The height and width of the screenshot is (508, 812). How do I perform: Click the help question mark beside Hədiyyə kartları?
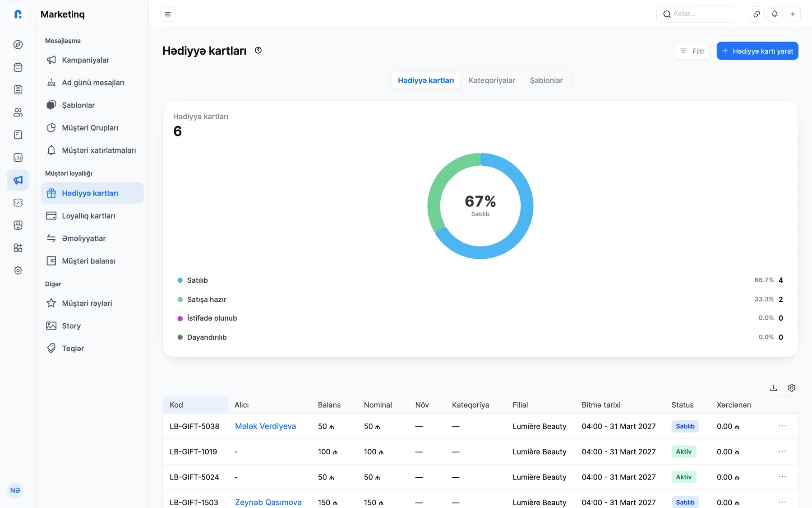tap(258, 51)
